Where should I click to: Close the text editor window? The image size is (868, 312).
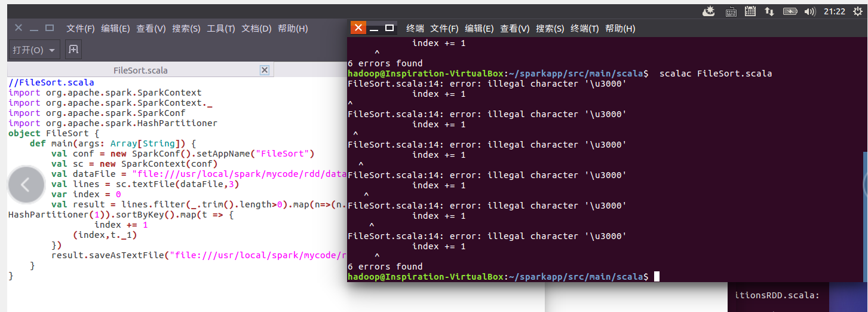click(x=19, y=27)
